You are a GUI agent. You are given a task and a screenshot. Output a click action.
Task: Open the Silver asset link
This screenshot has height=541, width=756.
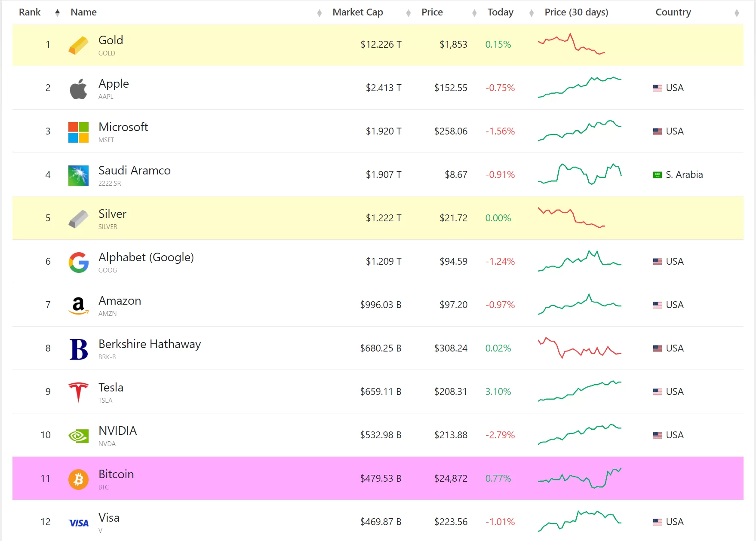coord(112,214)
